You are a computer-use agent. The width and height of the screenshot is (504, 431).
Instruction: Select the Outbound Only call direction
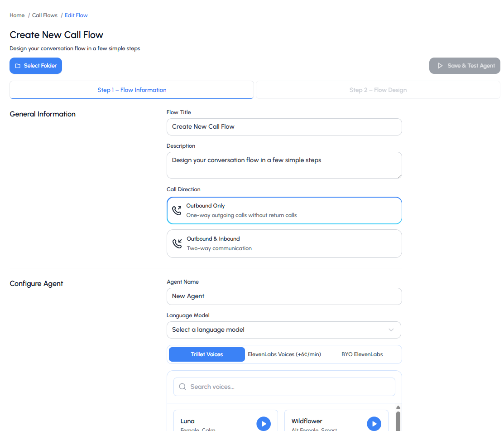coord(284,210)
